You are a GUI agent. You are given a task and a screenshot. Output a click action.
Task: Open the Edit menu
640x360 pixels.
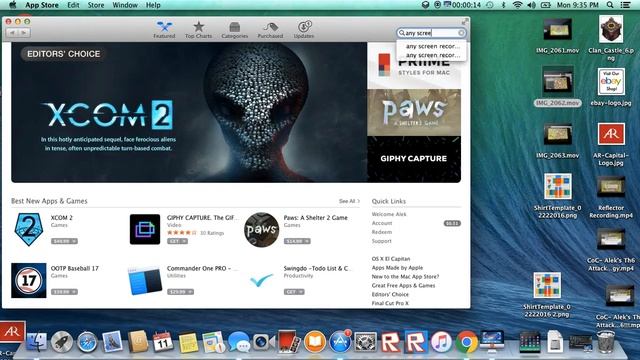[x=73, y=5]
